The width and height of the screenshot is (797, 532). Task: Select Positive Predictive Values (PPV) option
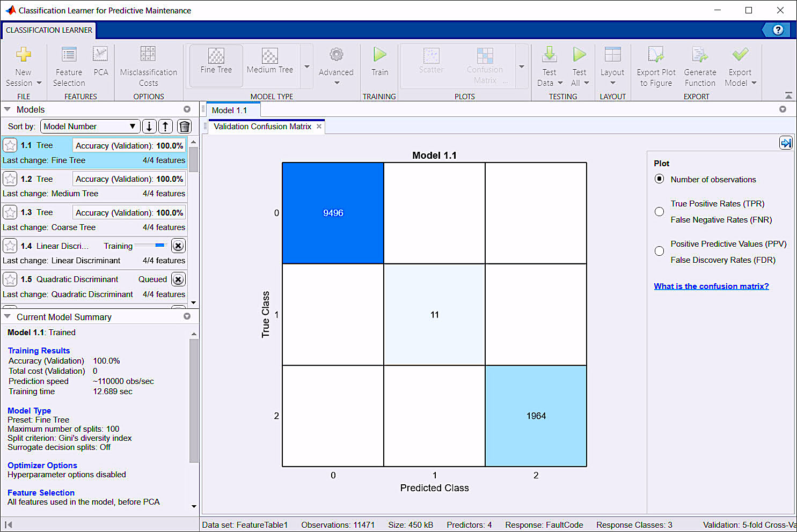pyautogui.click(x=659, y=251)
